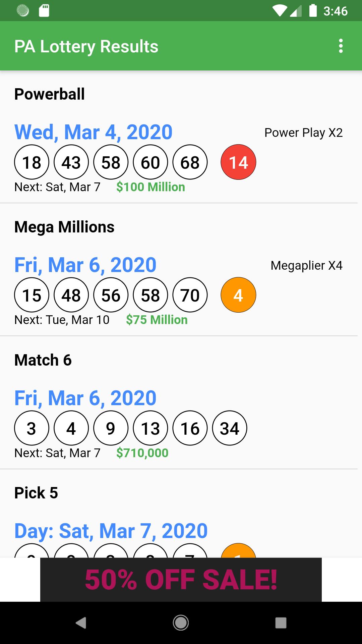Viewport: 362px width, 644px height.
Task: Select Match 6 ball number 34
Action: coord(230,428)
